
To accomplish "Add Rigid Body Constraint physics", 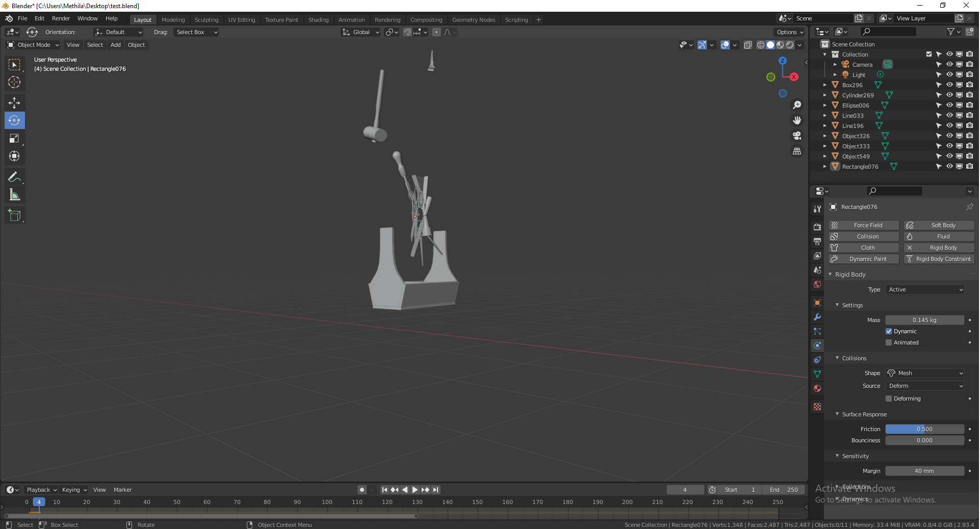I will [939, 259].
